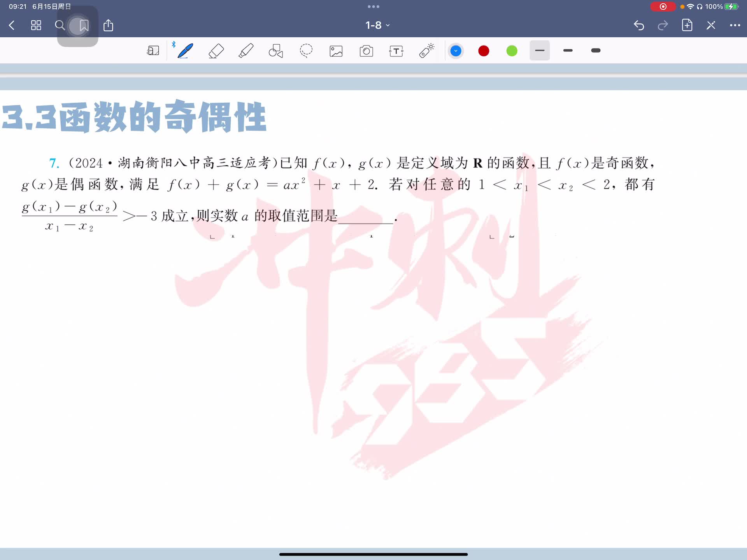Toggle the read-only zoom window tool

153,51
